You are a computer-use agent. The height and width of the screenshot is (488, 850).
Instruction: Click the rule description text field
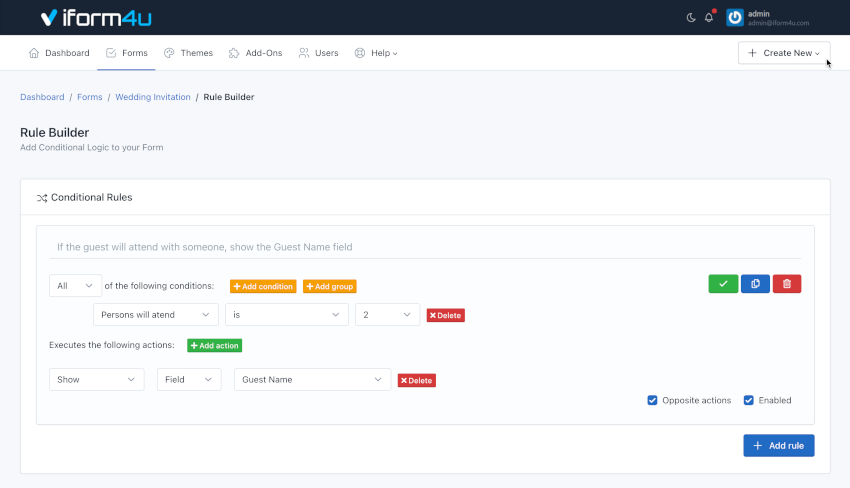point(425,247)
